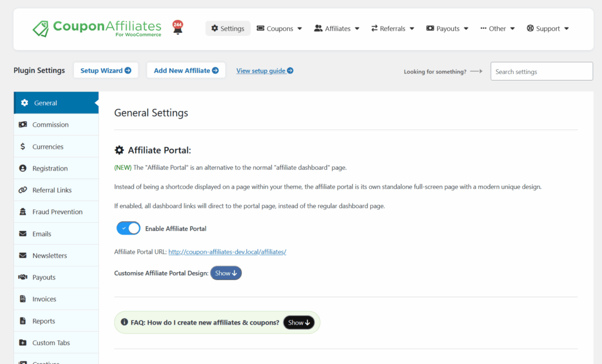
Task: Open the Newsletters settings tab
Action: (x=49, y=255)
